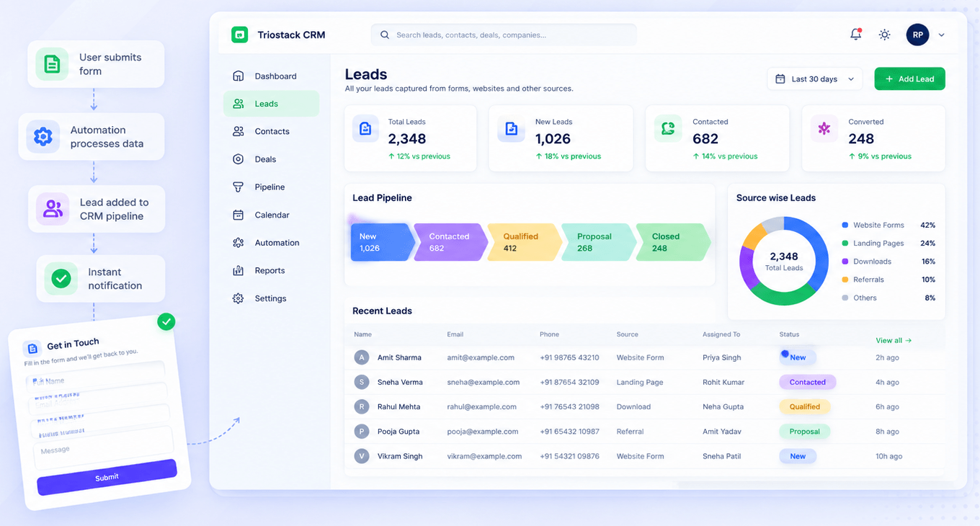Click the Submit button on Get in Touch form
This screenshot has width=980, height=526.
(107, 477)
